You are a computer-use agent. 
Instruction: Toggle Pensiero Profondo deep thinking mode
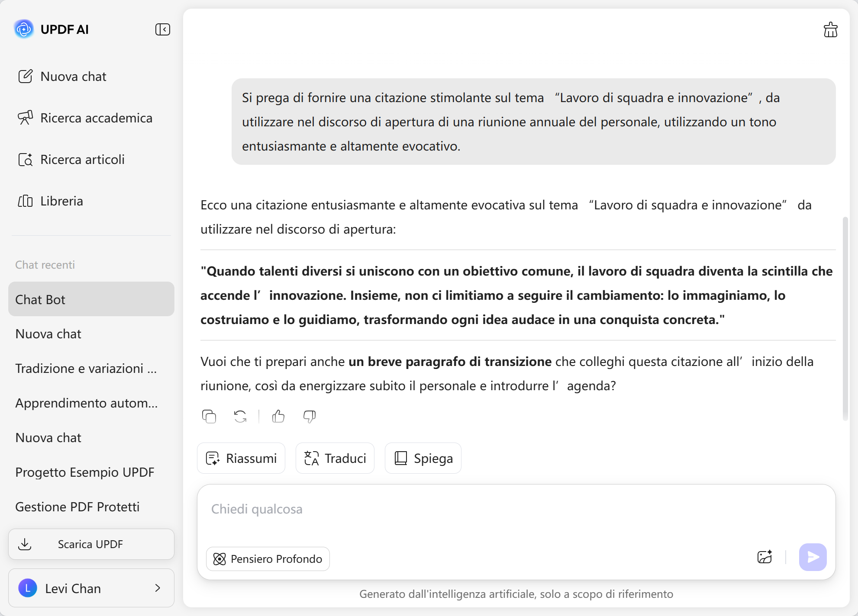(x=268, y=559)
